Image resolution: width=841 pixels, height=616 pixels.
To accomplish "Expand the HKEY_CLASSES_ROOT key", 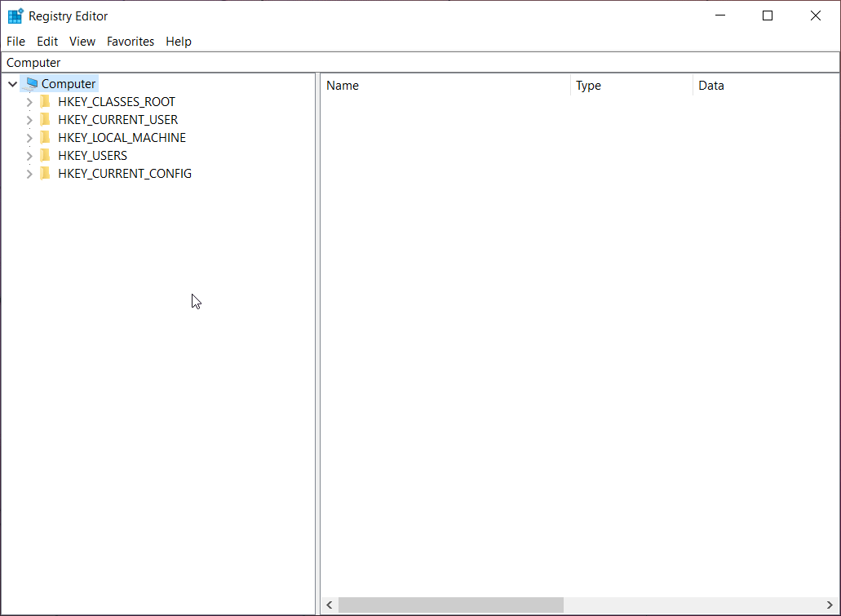I will tap(29, 102).
